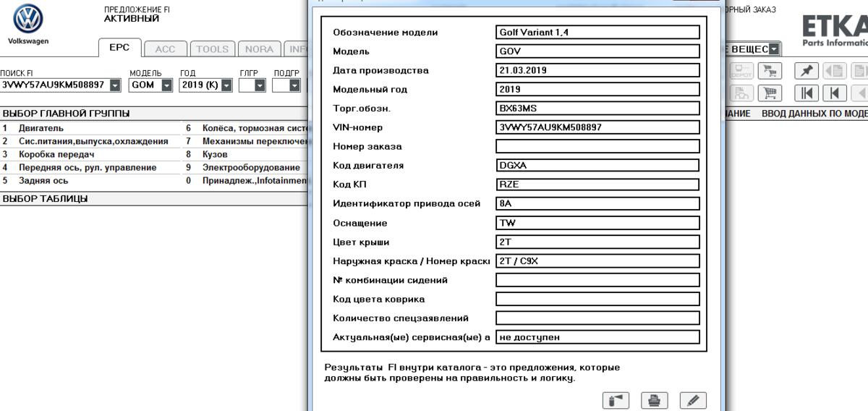Switch to the ACC tab
The image size is (868, 411).
(x=165, y=49)
